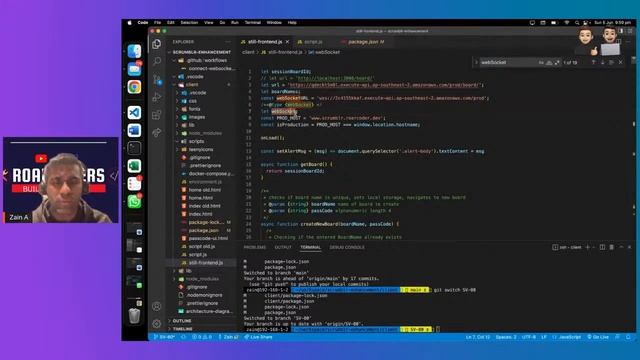Close the terminal panel
This screenshot has width=640, height=360.
tap(630, 247)
